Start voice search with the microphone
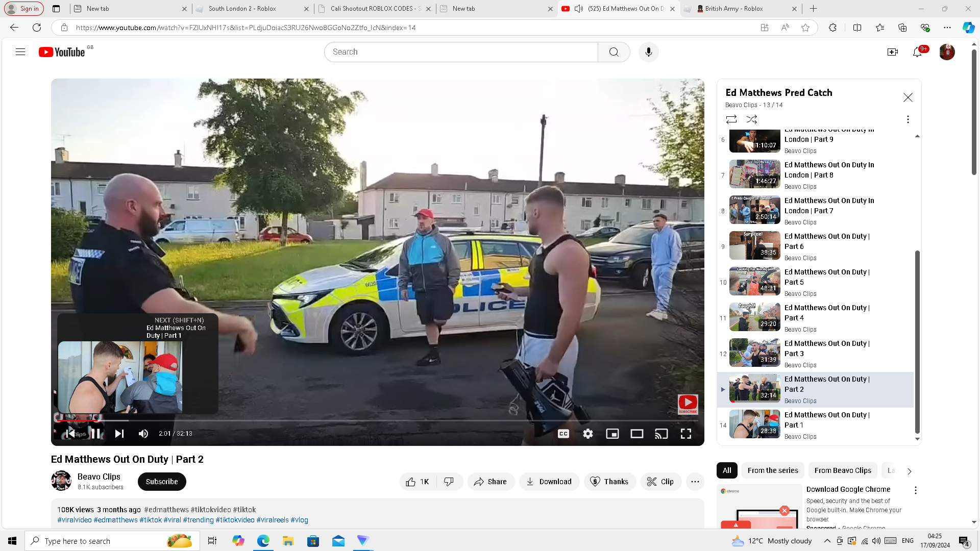The height and width of the screenshot is (551, 980). pyautogui.click(x=648, y=52)
